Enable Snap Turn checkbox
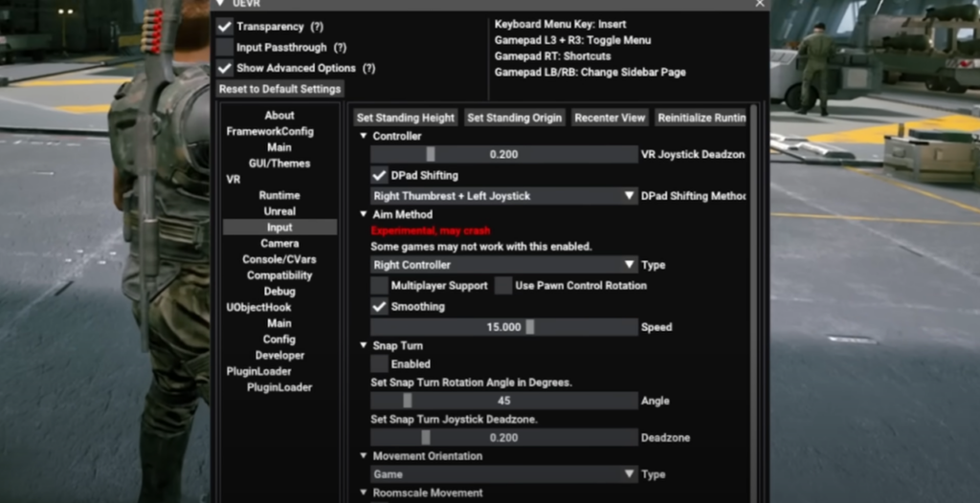 tap(379, 364)
